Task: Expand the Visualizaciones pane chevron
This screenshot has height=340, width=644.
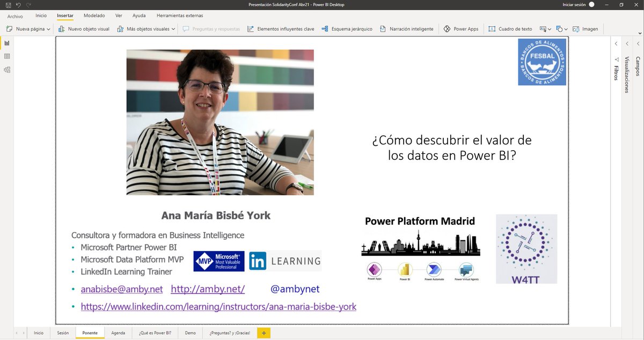Action: pyautogui.click(x=626, y=43)
